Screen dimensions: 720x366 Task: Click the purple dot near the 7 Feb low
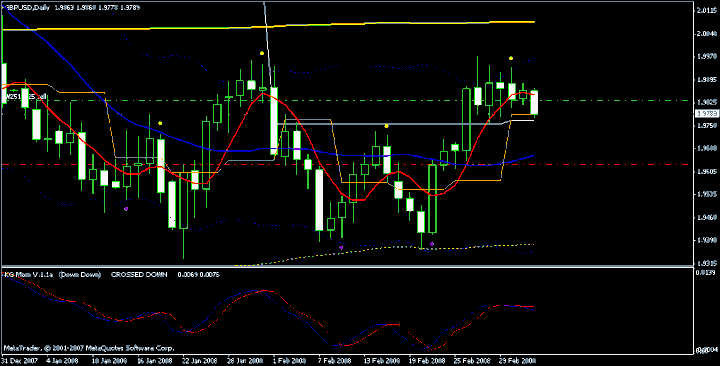click(341, 248)
